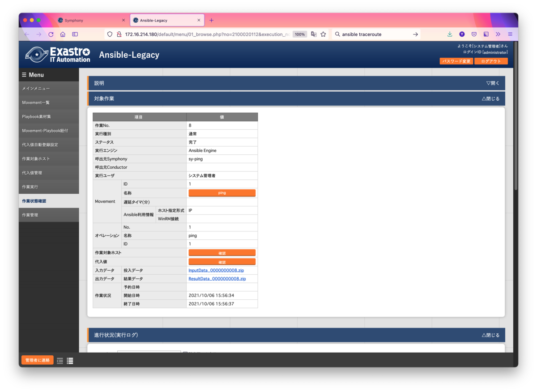Click the システム管理者 user value
This screenshot has width=537, height=392.
pos(202,176)
